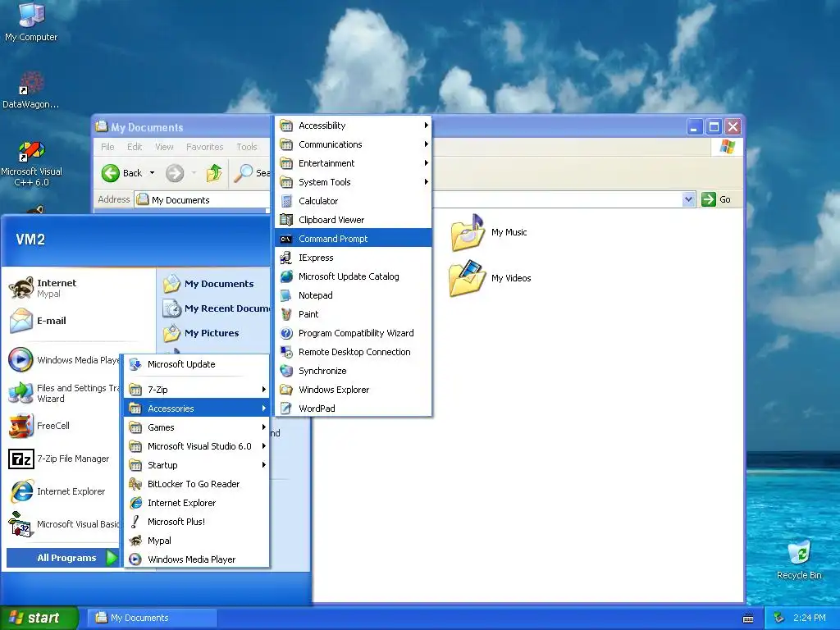Click the Search magnifier toolbar icon
This screenshot has width=840, height=630.
[x=244, y=173]
